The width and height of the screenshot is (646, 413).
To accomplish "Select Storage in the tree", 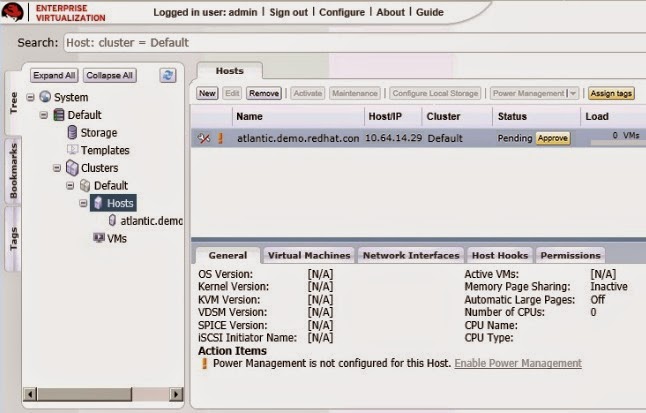I will pos(99,133).
